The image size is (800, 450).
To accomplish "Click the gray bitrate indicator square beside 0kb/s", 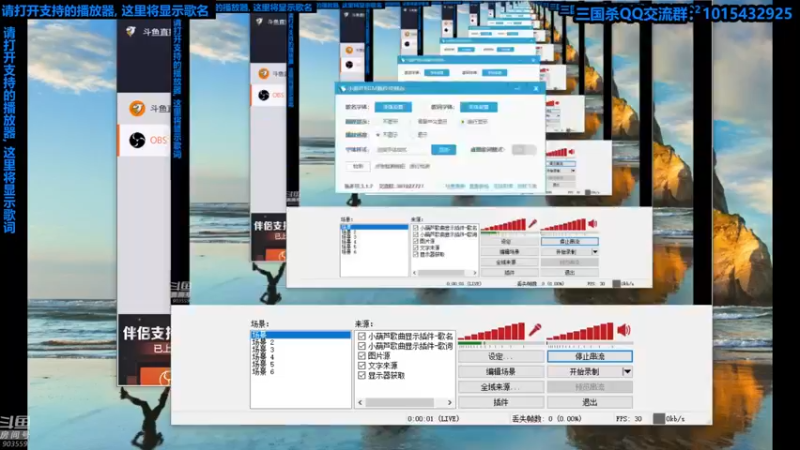I will pyautogui.click(x=659, y=418).
